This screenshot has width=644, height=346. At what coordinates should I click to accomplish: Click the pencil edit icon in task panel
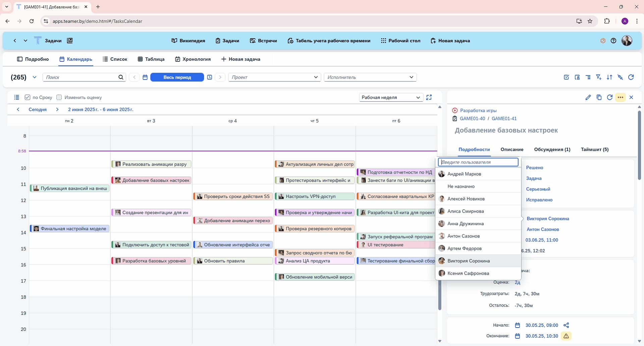588,98
